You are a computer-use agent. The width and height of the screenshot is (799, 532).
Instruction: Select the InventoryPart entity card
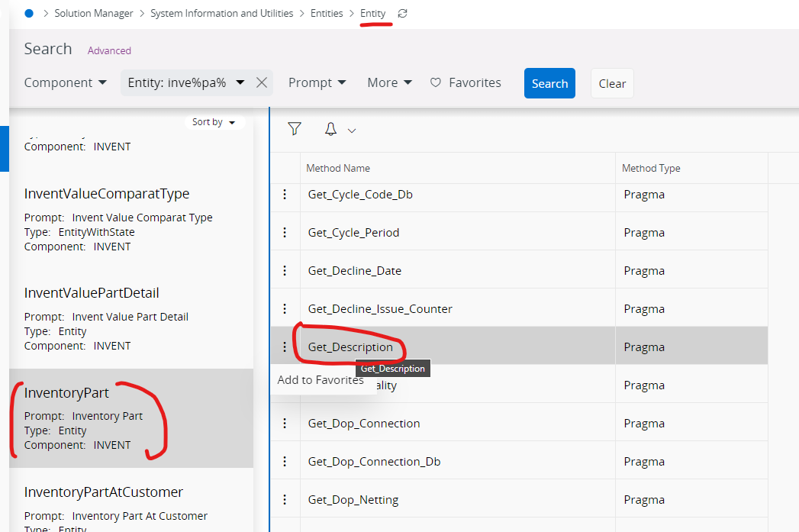point(131,418)
